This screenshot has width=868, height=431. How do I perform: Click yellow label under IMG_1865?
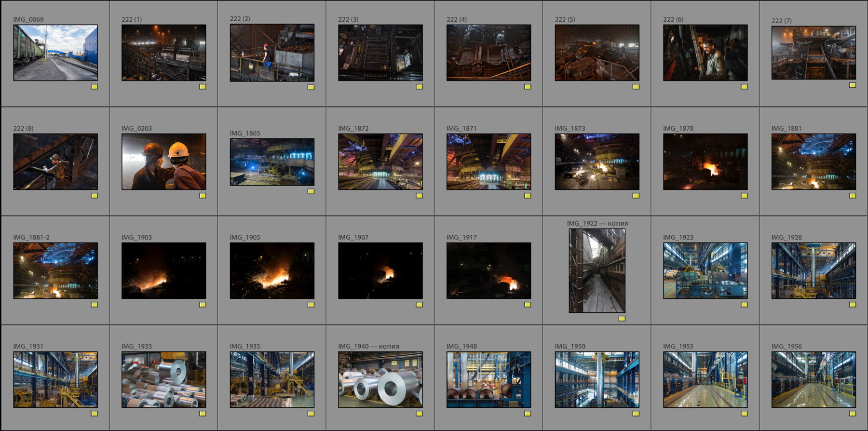tap(311, 191)
